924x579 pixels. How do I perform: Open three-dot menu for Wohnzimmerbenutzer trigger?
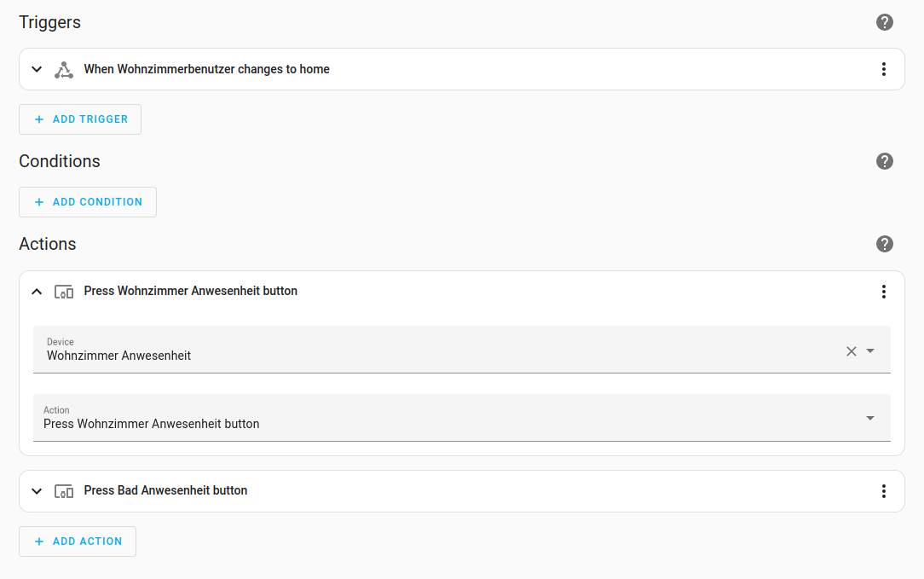[884, 69]
